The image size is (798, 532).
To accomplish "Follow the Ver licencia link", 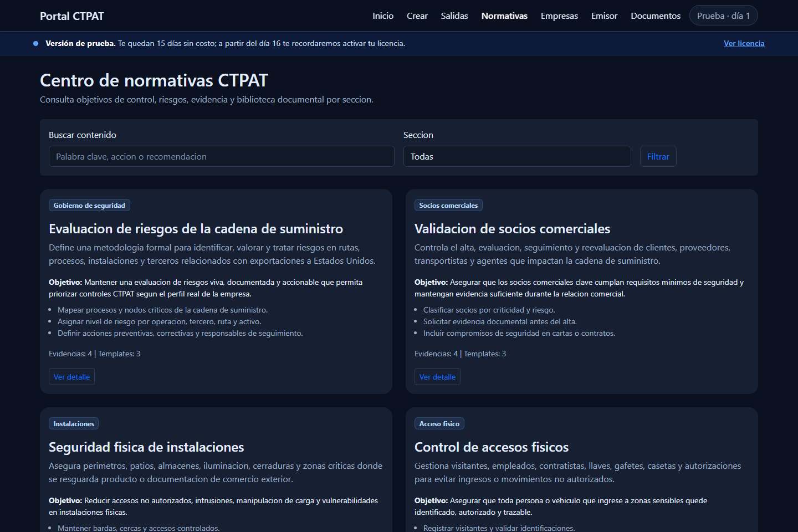I will coord(744,43).
